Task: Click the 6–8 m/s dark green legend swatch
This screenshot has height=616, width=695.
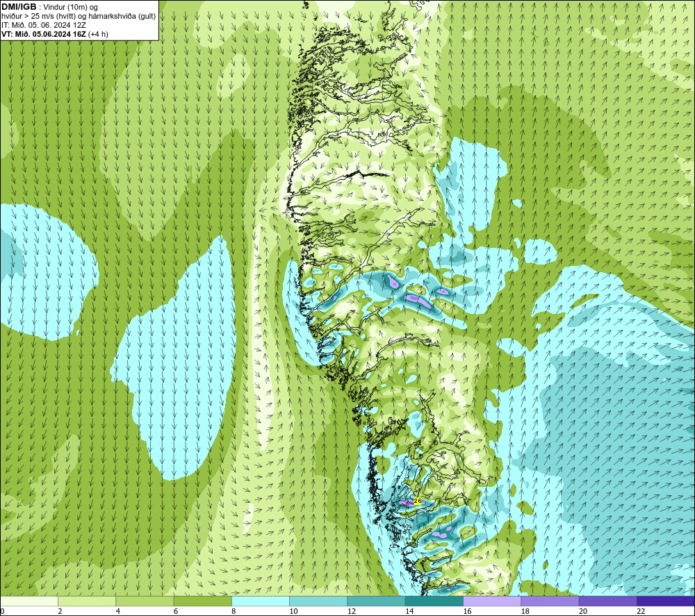Action: (x=202, y=601)
